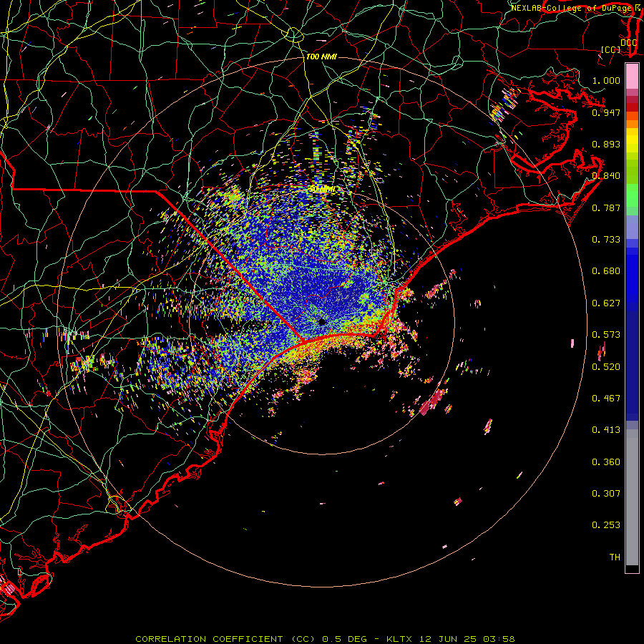Viewport: 644px width, 644px height.
Task: Click the 0.307 scale value
Action: [606, 494]
